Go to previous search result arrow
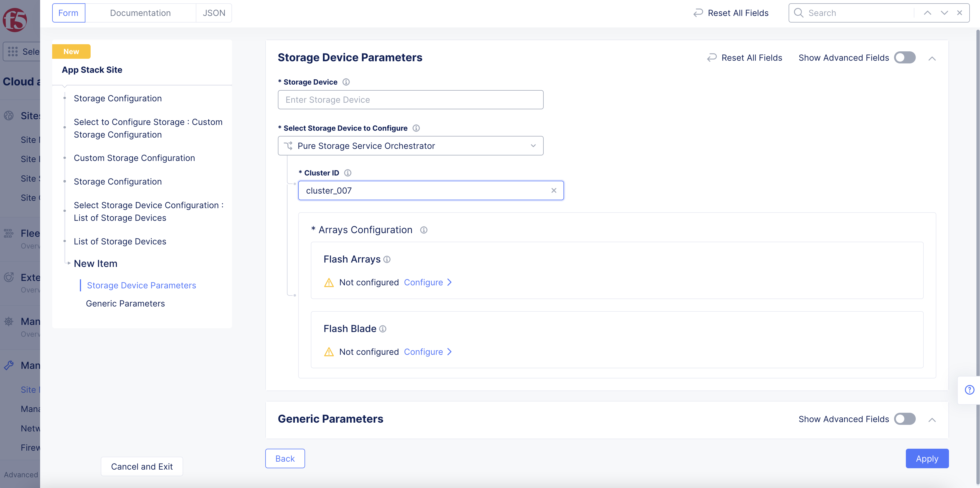This screenshot has width=980, height=488. coord(928,13)
